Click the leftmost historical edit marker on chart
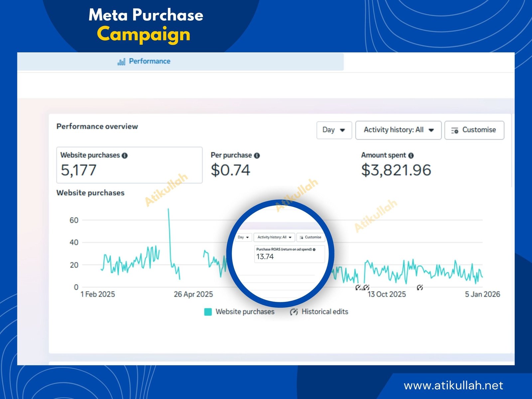 point(358,287)
